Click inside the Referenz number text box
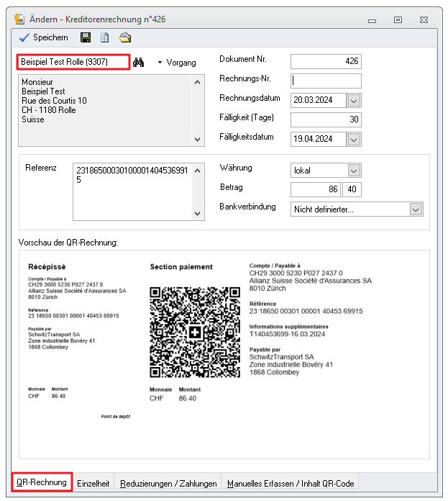Screen dimensions: 448x501 tap(132, 191)
